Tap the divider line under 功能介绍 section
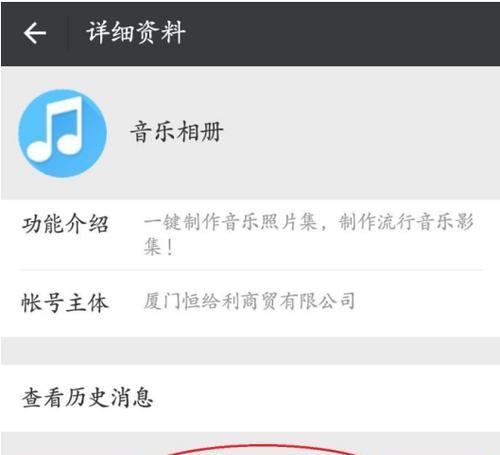 [251, 270]
